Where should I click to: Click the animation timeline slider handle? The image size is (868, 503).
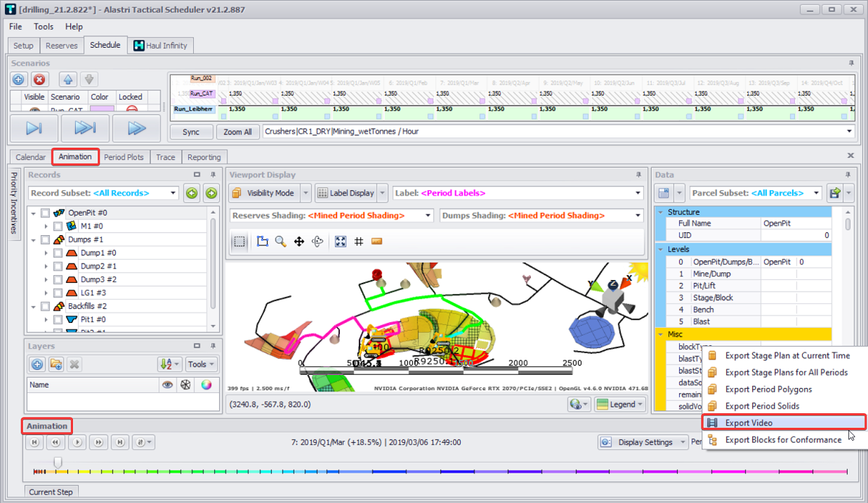(59, 462)
